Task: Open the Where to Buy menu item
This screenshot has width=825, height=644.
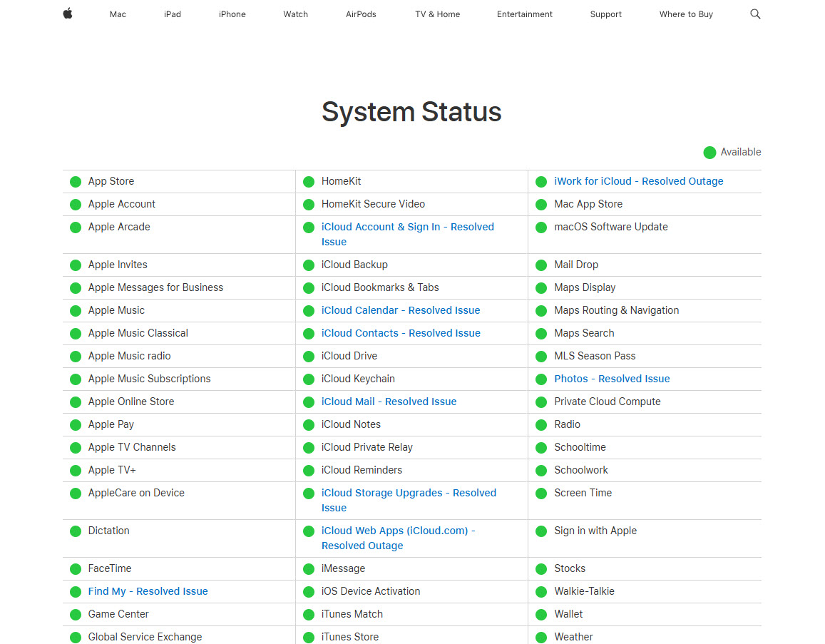Action: [686, 14]
